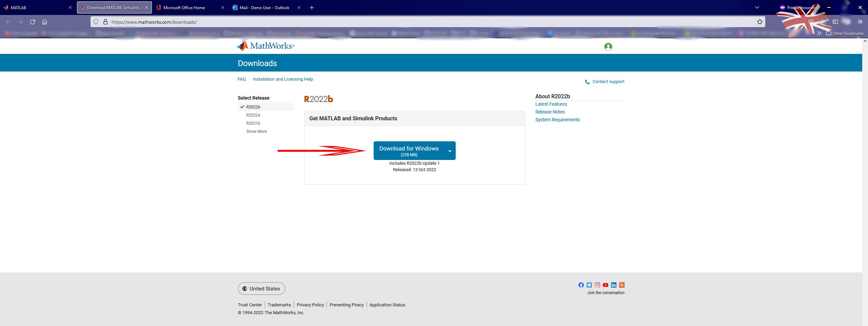
Task: Click the Download for Windows button
Action: click(x=409, y=151)
